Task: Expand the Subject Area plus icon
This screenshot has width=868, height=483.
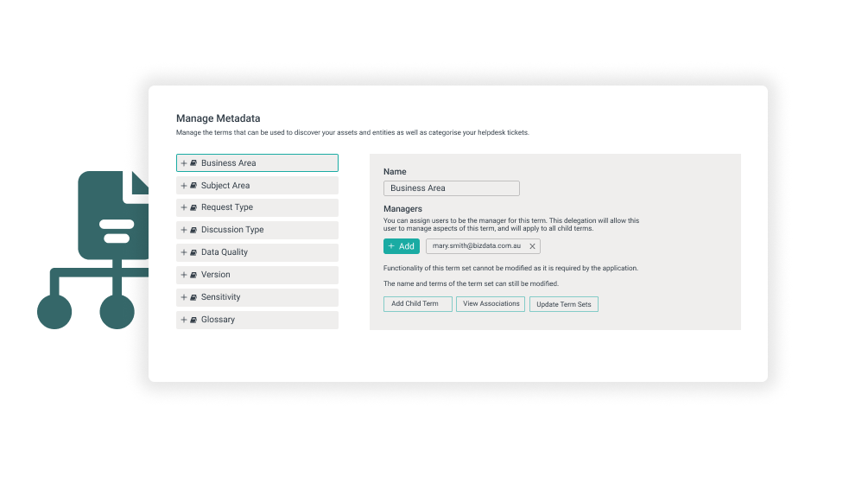Action: [184, 186]
